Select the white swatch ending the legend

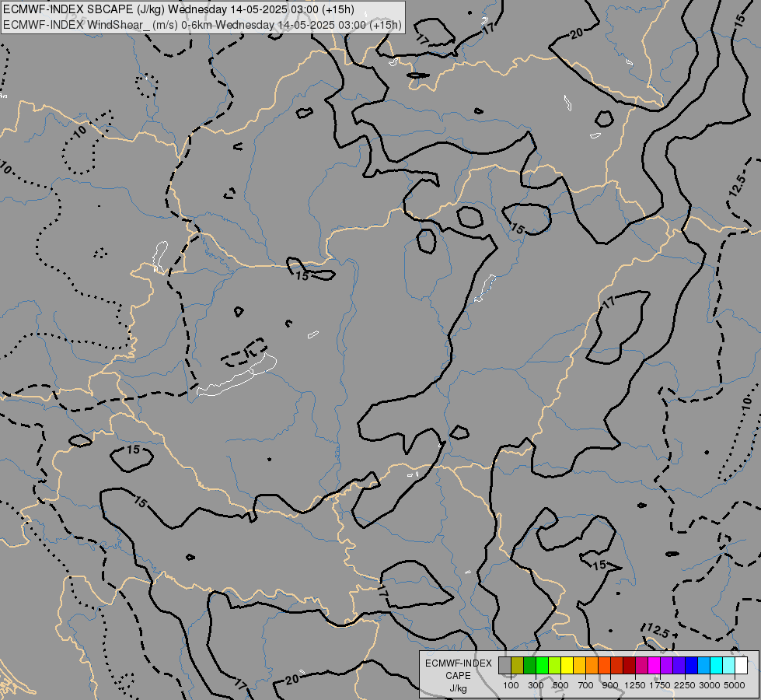(741, 665)
